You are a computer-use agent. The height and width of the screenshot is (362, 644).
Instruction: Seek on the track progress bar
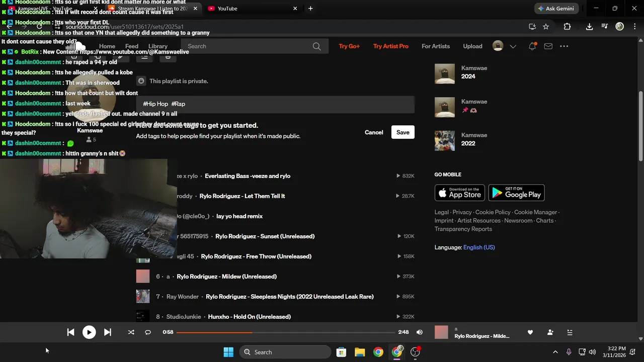point(286,332)
